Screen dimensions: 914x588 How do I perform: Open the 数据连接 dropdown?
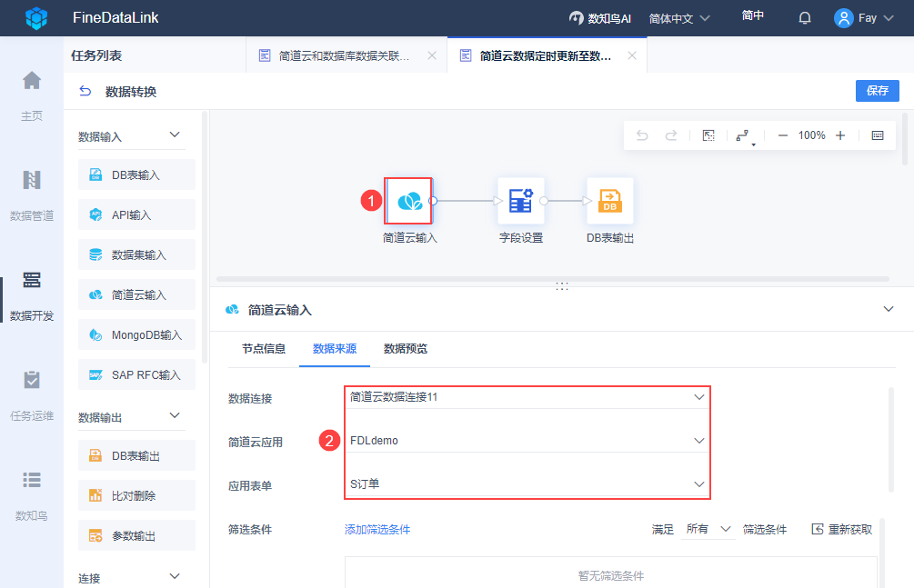click(x=527, y=397)
